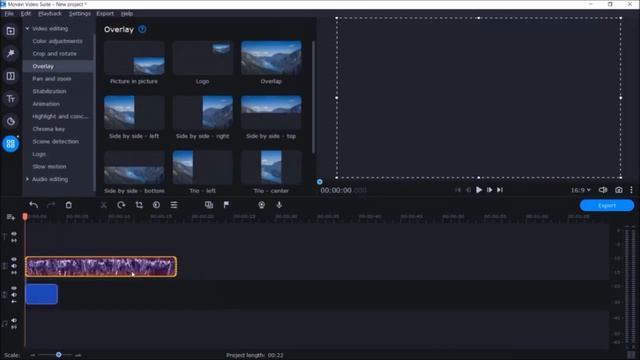Click the blue Export button

click(x=607, y=205)
